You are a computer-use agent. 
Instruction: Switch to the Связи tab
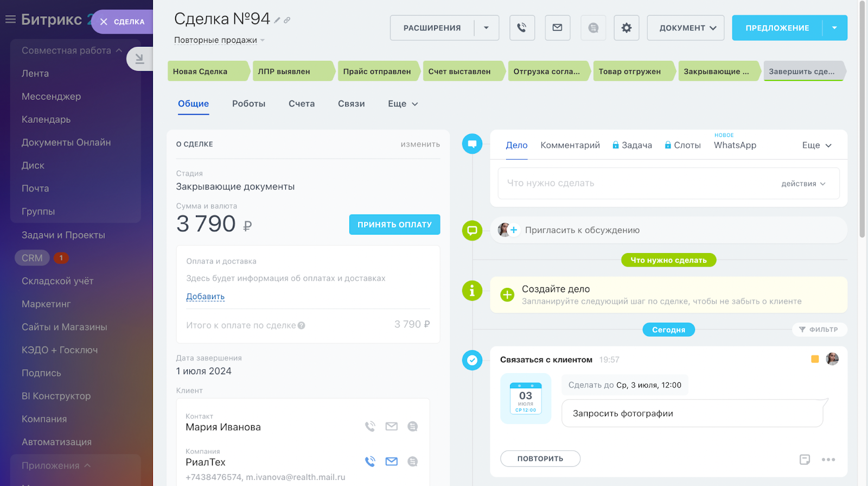pyautogui.click(x=351, y=104)
